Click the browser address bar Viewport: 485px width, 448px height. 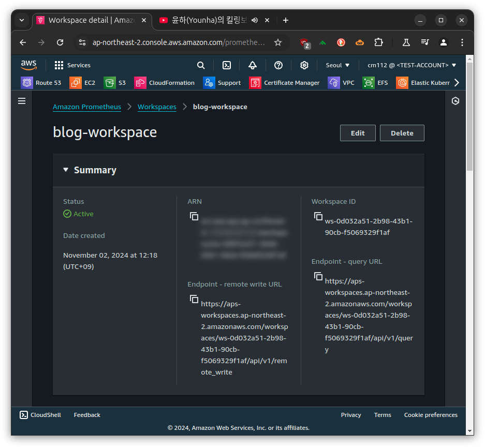[179, 42]
